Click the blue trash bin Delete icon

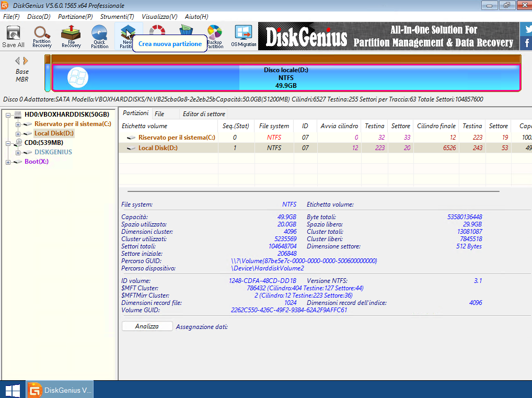[186, 30]
